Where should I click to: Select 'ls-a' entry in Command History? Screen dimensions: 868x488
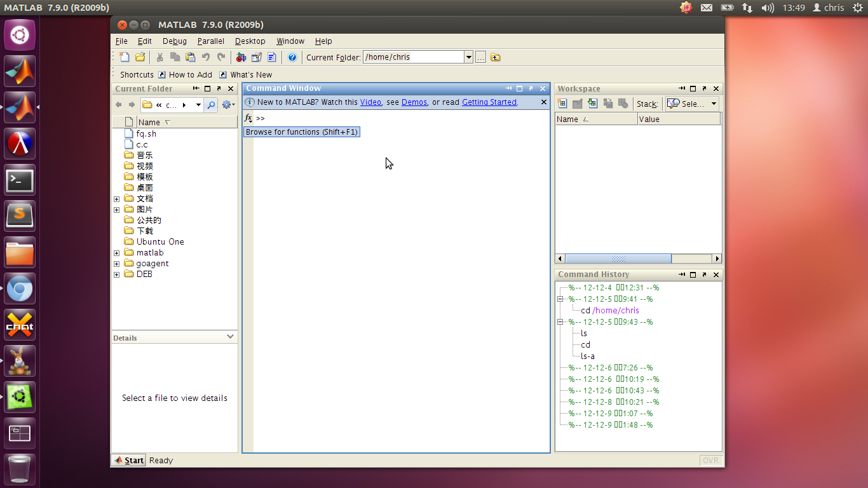588,356
